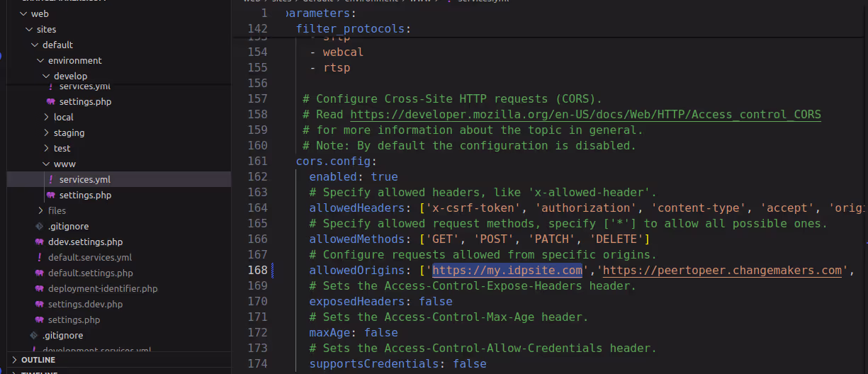Click the 'allowedOrigins' key

point(356,271)
